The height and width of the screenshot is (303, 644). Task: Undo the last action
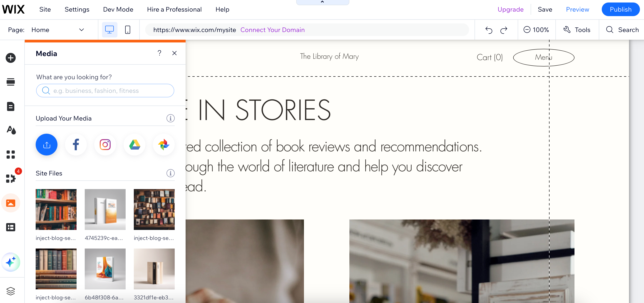click(x=489, y=30)
